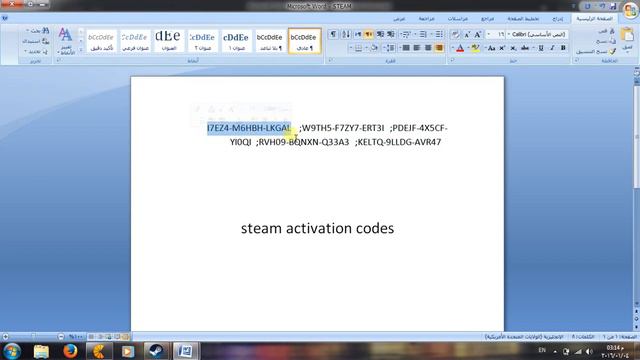Select the Heading 1 style
This screenshot has height=360, width=640.
(236, 41)
